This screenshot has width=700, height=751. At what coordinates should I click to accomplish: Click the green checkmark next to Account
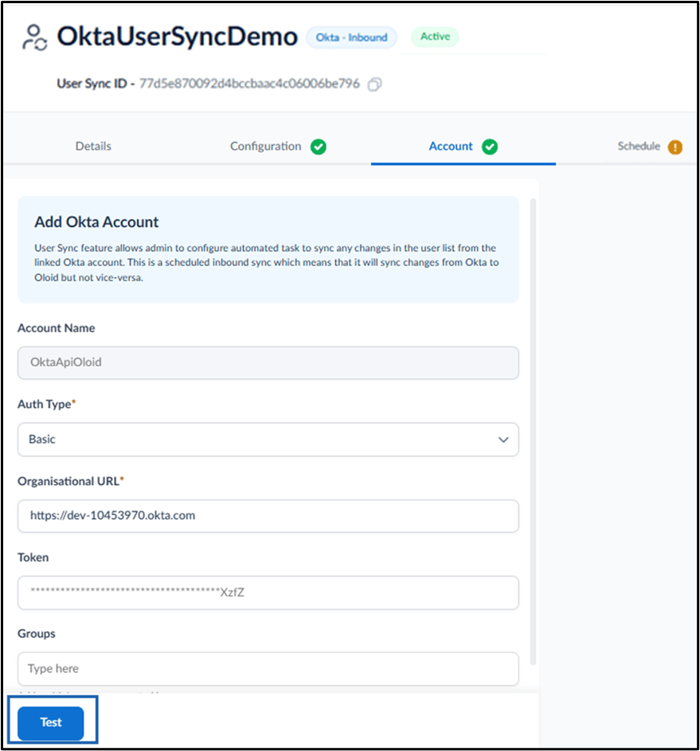[x=489, y=147]
